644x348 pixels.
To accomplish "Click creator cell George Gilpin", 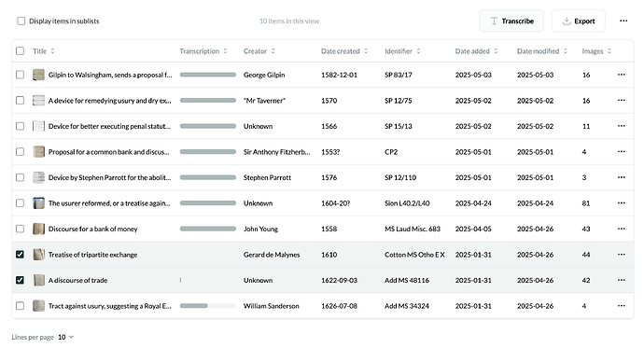I will click(x=264, y=75).
